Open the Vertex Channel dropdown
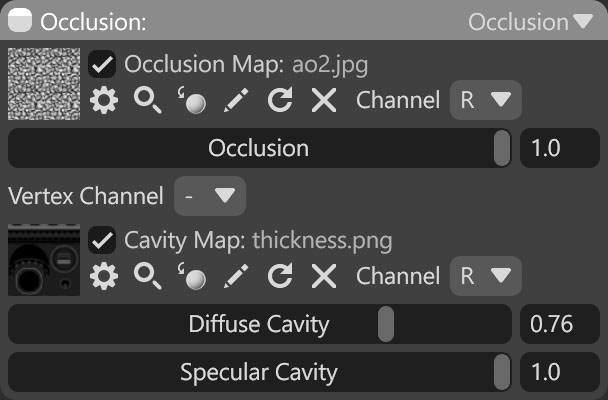The height and width of the screenshot is (400, 608). 210,196
